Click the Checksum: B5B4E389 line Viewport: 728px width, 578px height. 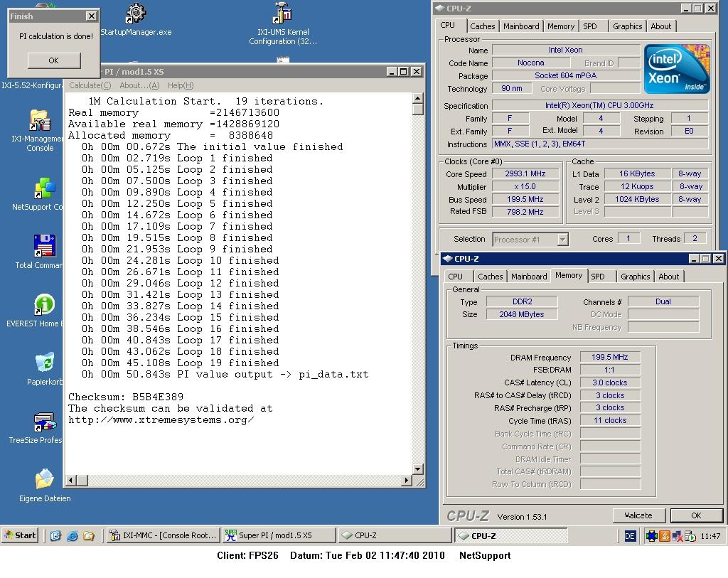coord(126,397)
